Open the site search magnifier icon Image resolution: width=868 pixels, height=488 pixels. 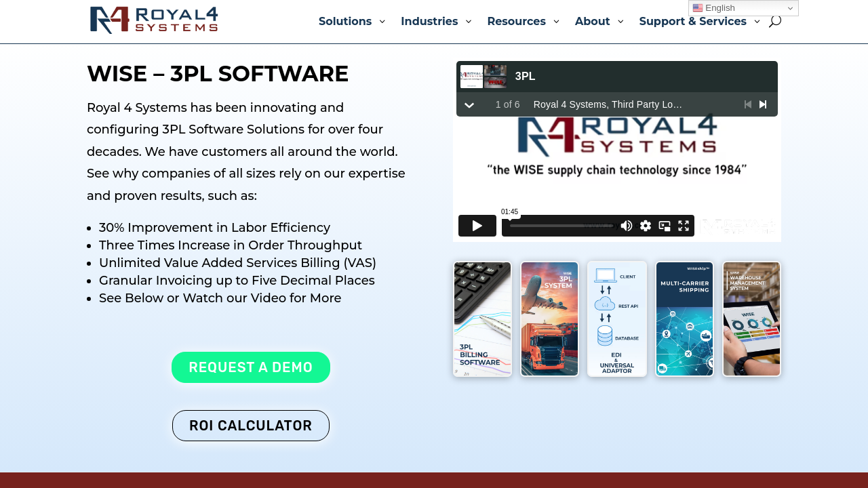coord(775,21)
